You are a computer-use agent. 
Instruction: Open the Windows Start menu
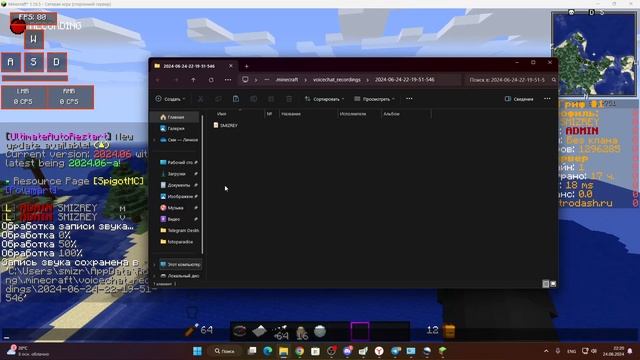click(x=198, y=351)
